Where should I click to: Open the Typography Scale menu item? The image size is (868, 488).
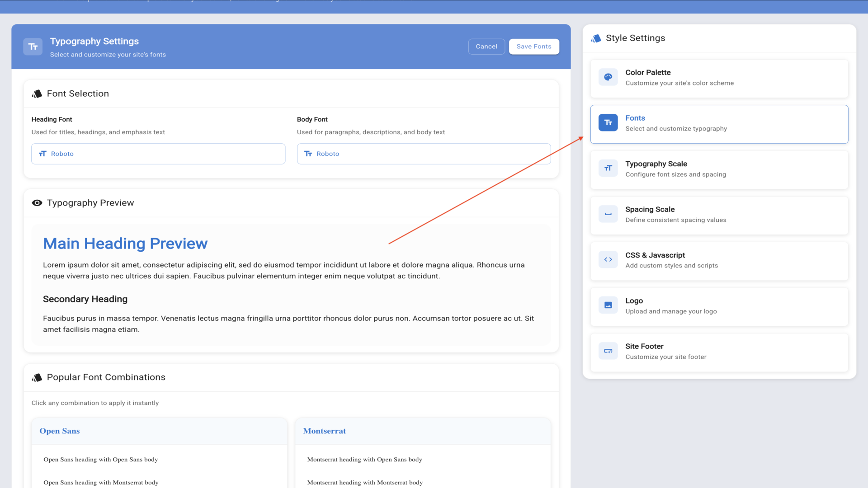(x=719, y=169)
